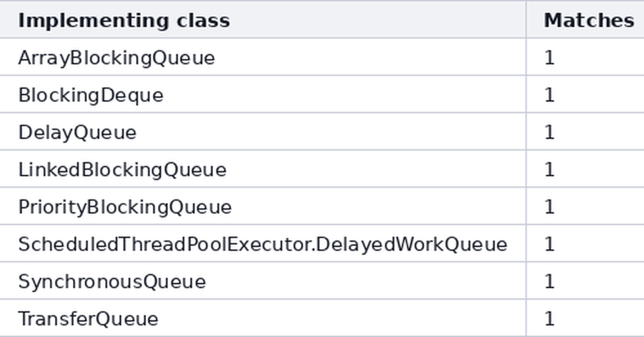The image size is (644, 337).
Task: Select ScheduledThreadPoolExecutor.DelayedWorkQueue entry
Action: (263, 244)
